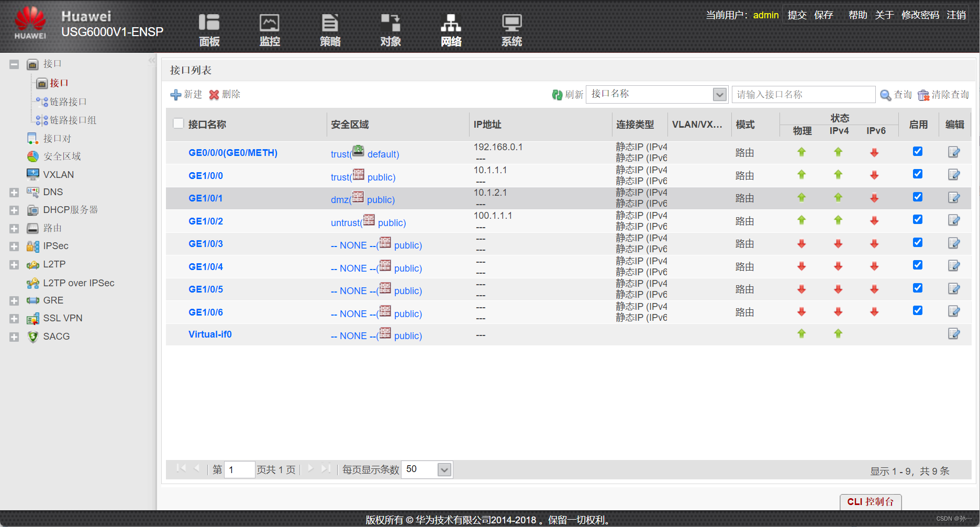Open the 对象 (Objects) section
This screenshot has height=527, width=980.
click(x=391, y=30)
